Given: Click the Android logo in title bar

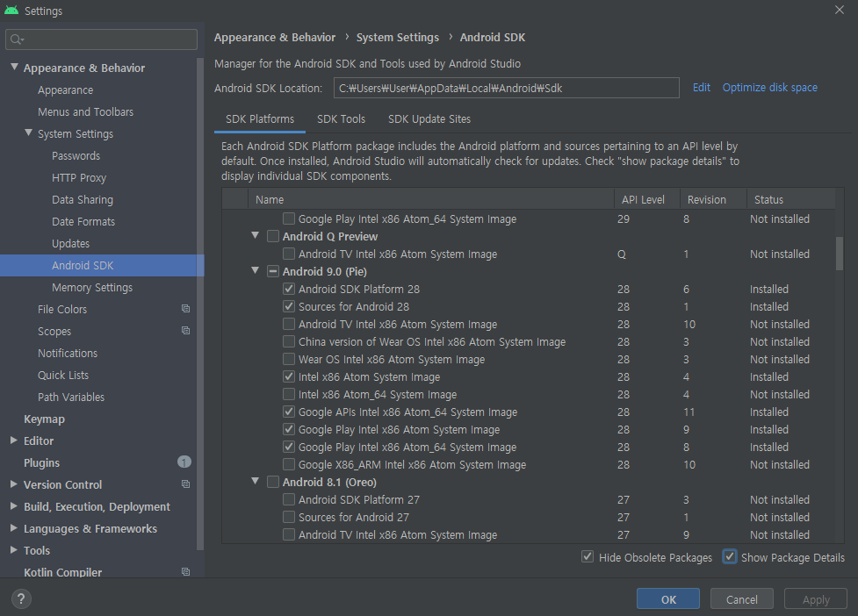Looking at the screenshot, I should pos(11,11).
